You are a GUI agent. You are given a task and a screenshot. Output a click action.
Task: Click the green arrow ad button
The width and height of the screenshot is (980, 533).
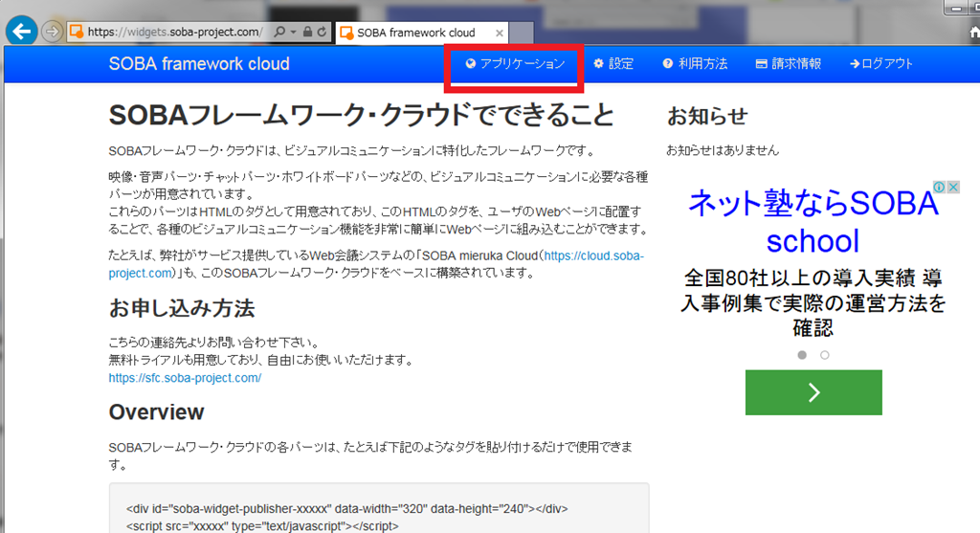813,392
